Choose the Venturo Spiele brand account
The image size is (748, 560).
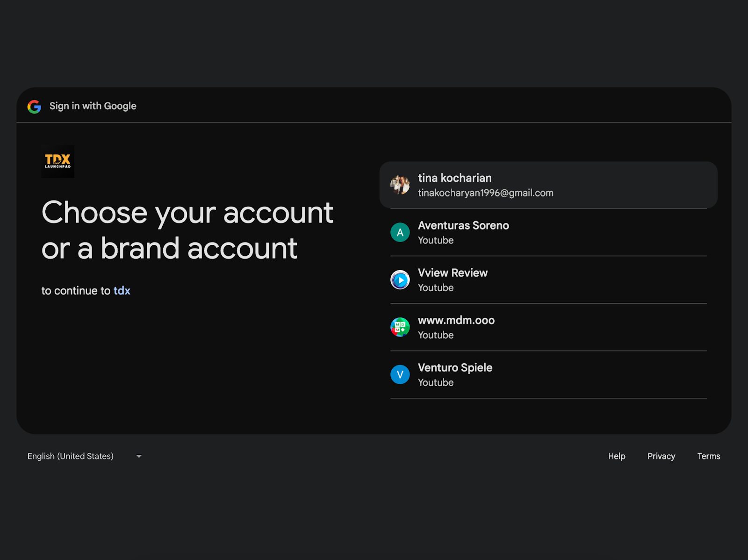(548, 374)
